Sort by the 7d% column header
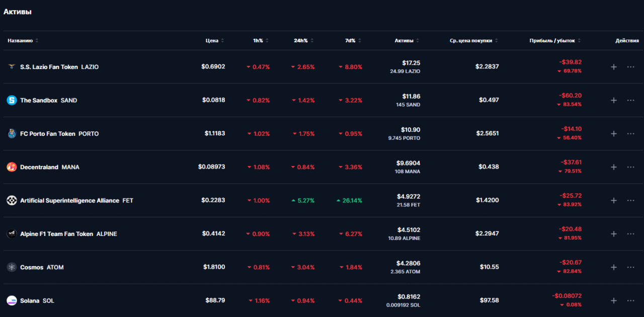 tap(353, 40)
